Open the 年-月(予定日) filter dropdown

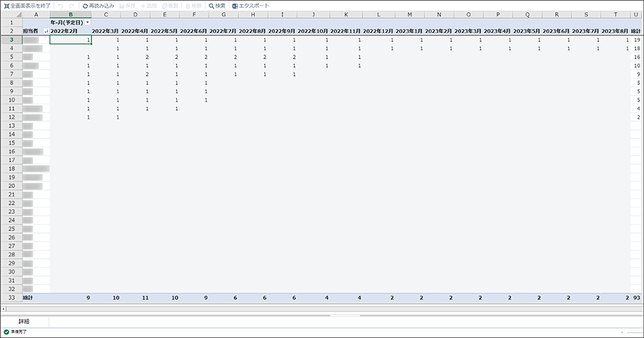[88, 23]
